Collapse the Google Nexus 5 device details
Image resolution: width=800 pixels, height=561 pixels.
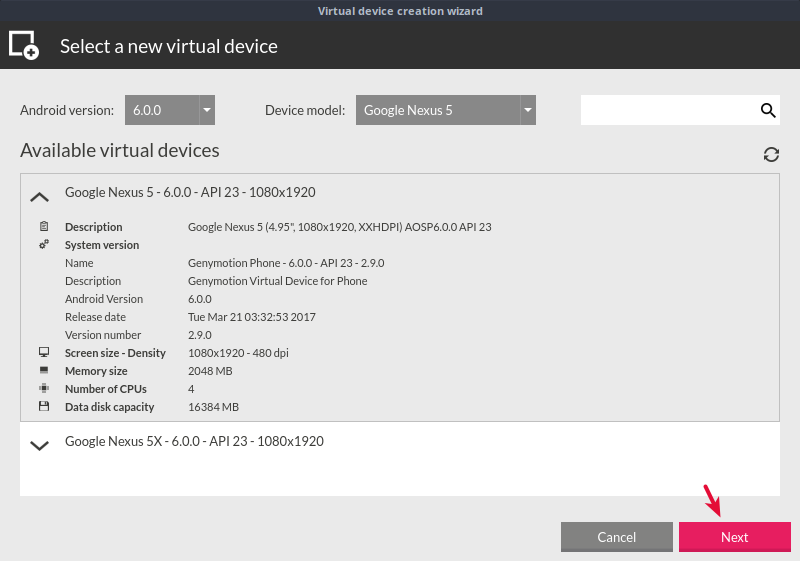click(39, 197)
